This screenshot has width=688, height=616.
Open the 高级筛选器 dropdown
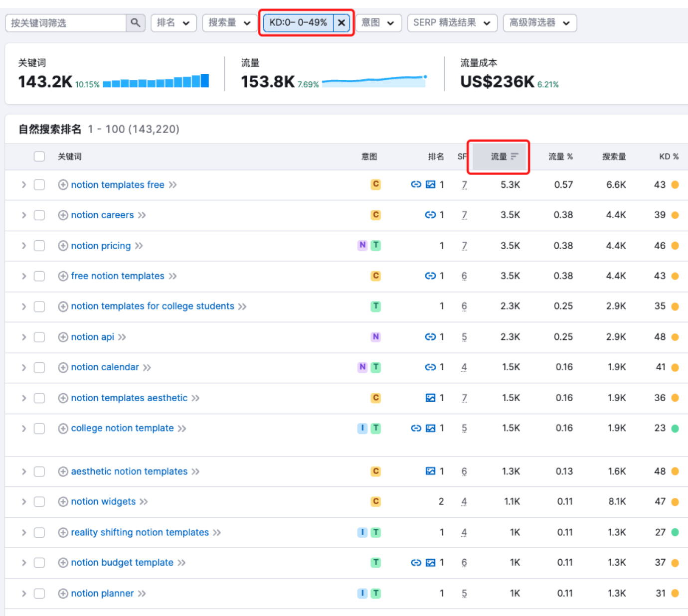point(540,23)
